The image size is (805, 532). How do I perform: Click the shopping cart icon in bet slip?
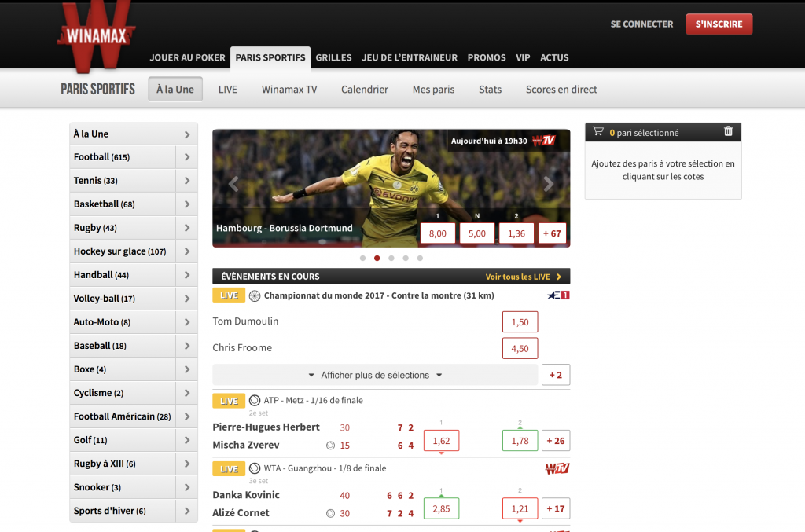tap(598, 131)
